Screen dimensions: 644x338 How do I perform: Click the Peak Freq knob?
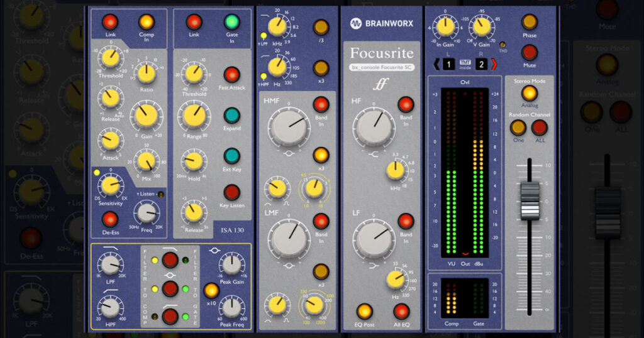pos(231,308)
